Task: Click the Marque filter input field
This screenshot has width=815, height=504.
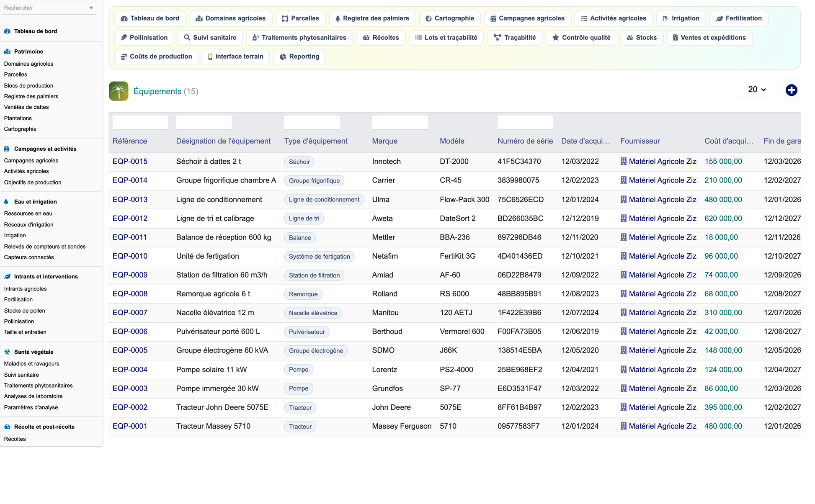Action: point(400,122)
